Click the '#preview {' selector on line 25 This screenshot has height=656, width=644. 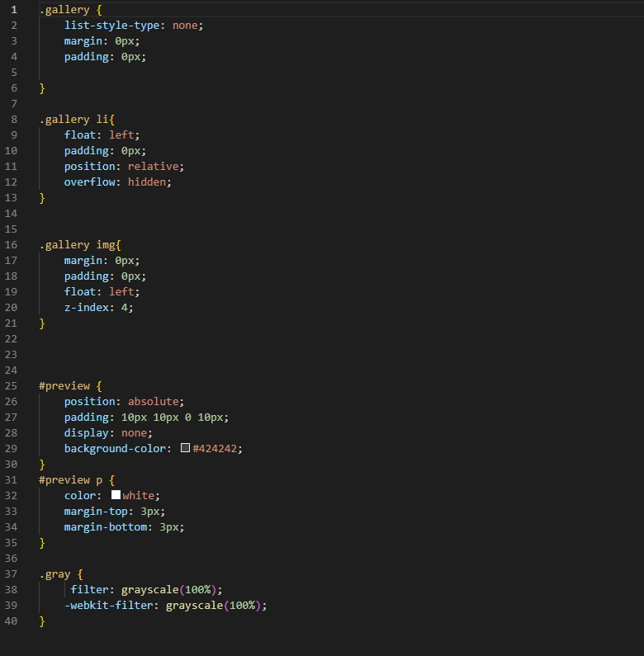(70, 385)
